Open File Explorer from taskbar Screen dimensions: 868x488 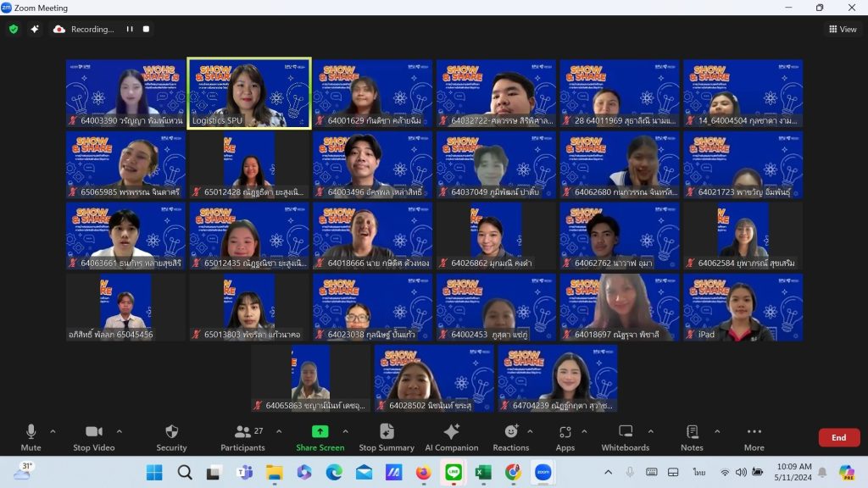[x=274, y=473]
